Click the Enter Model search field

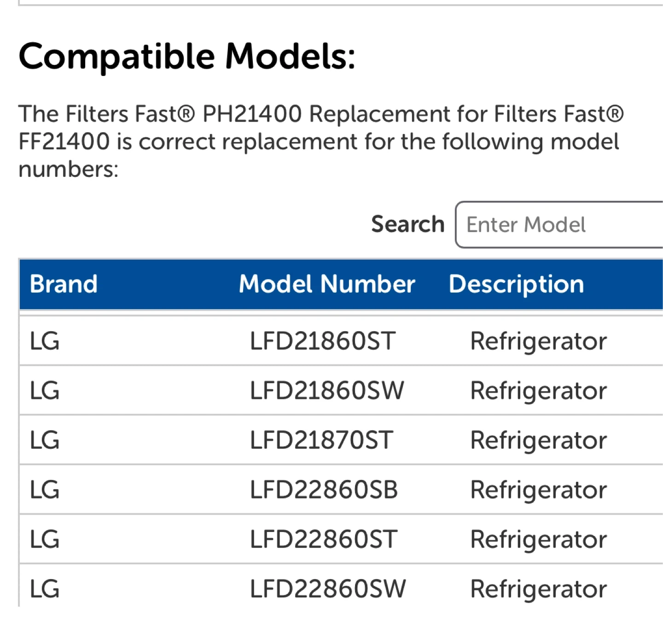point(559,225)
